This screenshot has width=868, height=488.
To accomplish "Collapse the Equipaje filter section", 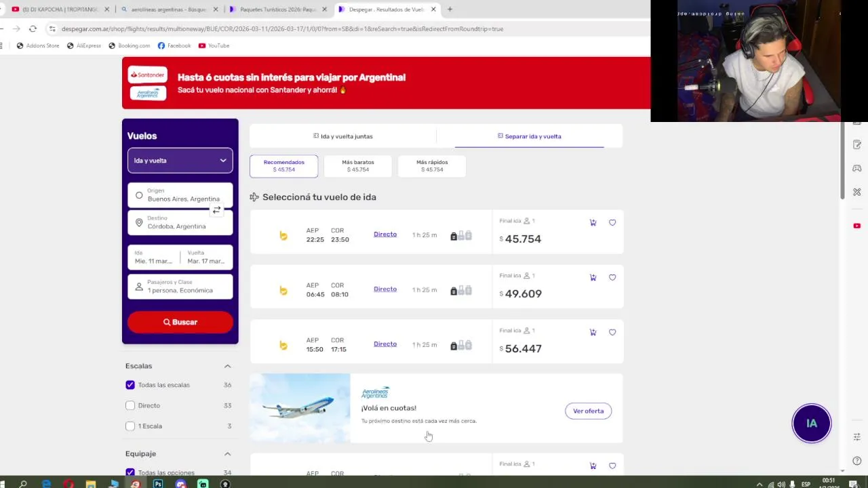I will click(227, 453).
